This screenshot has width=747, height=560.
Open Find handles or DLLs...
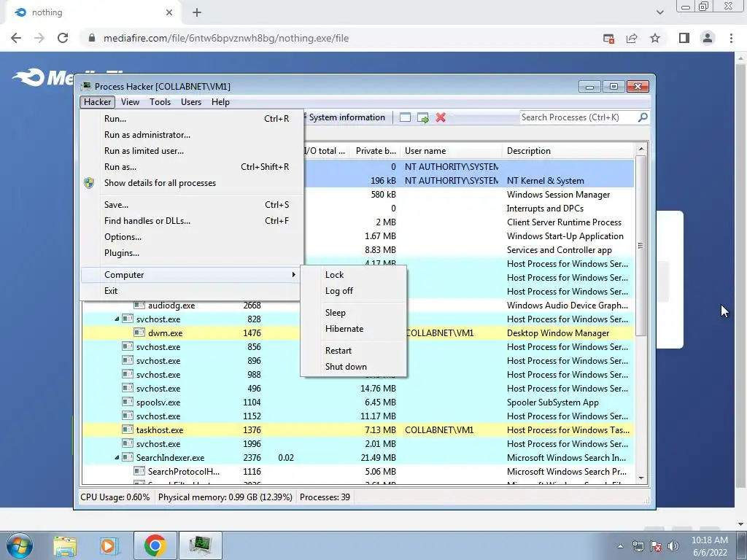click(192, 221)
